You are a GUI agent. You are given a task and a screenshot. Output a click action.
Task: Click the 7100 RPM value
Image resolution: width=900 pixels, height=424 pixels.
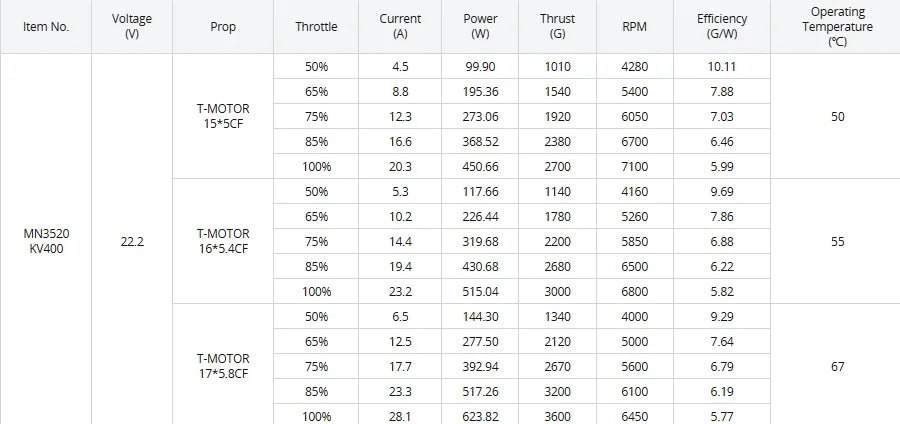tap(634, 166)
